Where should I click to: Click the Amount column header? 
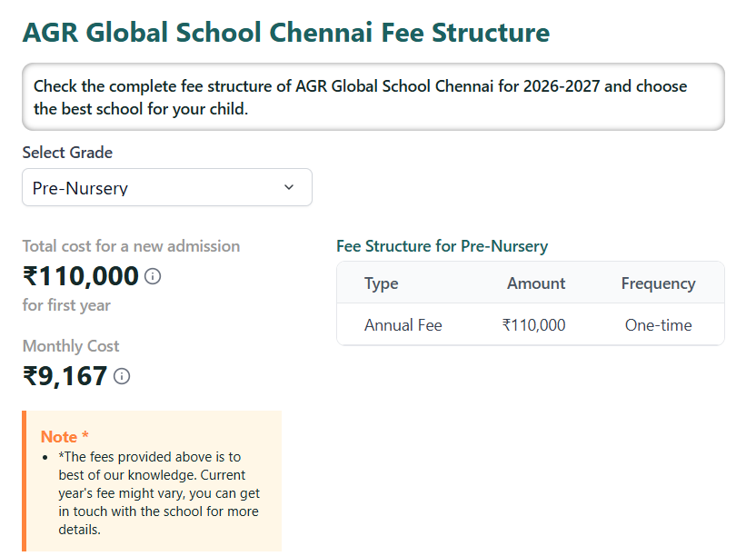535,283
